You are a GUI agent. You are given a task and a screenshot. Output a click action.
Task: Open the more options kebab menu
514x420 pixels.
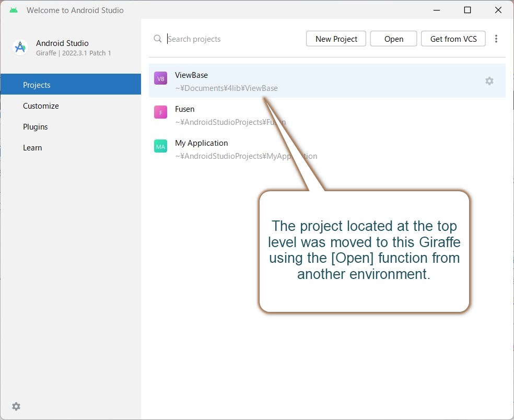(496, 39)
